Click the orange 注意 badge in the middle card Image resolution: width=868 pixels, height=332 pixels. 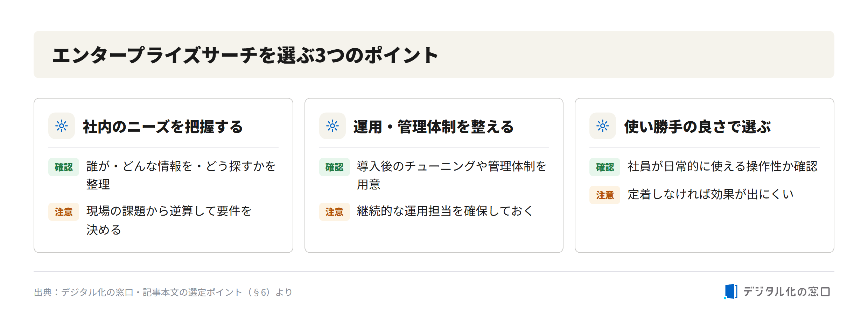point(334,212)
